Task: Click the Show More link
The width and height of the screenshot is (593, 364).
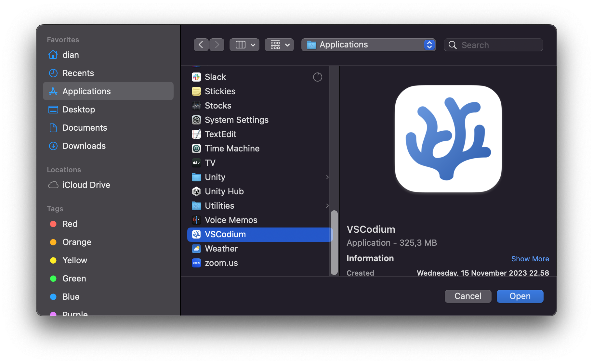Action: 530,259
